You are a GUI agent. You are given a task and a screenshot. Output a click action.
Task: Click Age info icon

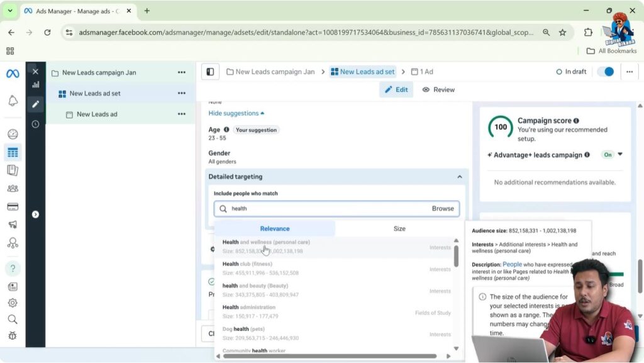pyautogui.click(x=226, y=130)
